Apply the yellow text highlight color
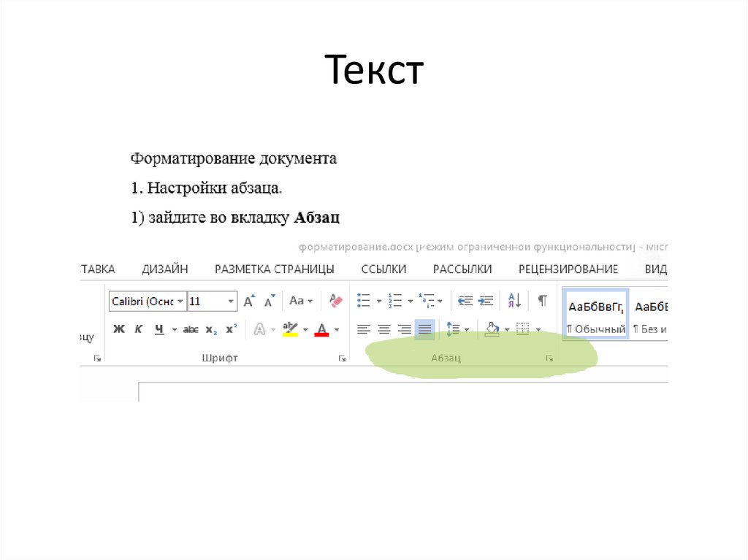This screenshot has height=560, width=748. [290, 329]
